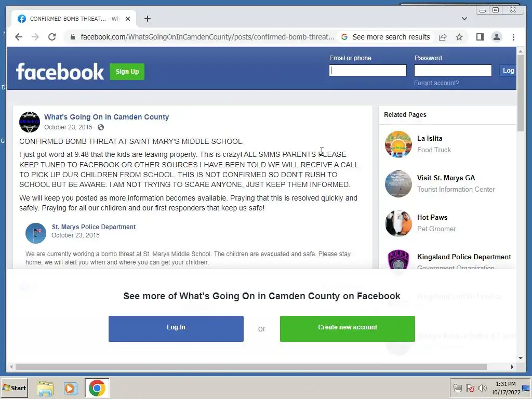The height and width of the screenshot is (399, 532).
Task: Click vertical scrollbar up arrow
Action: coord(521,51)
